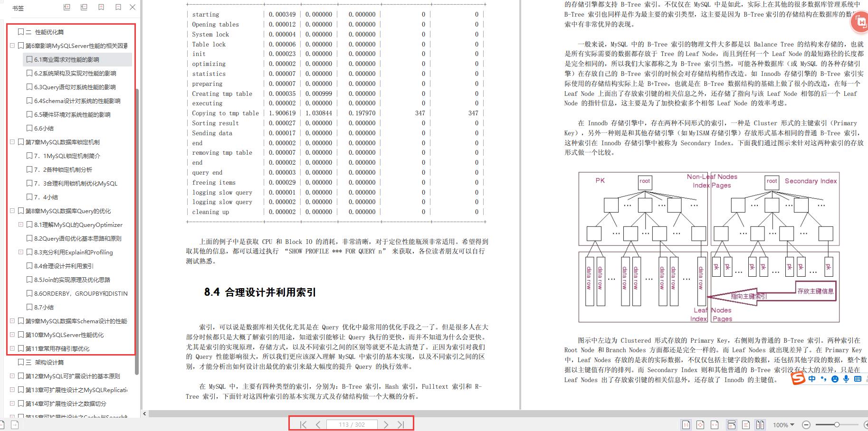Switch to continuous scrolling page mode
Viewport: 868px width, 431px height.
(732, 425)
